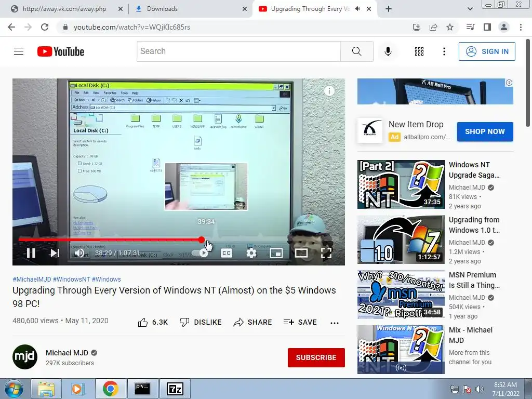Mute the video with the speaker icon

[79, 253]
